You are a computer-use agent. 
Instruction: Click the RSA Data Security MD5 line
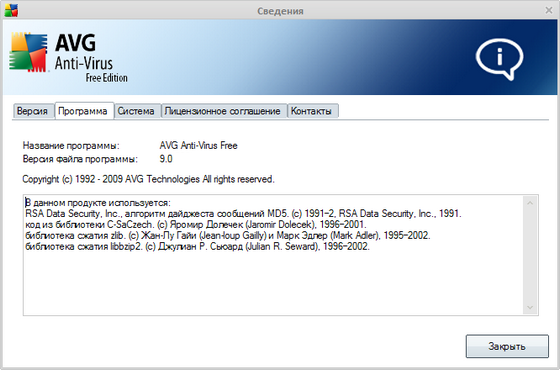click(x=243, y=214)
